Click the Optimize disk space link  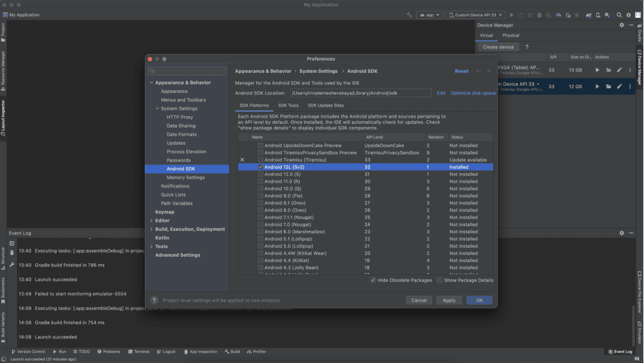(473, 93)
